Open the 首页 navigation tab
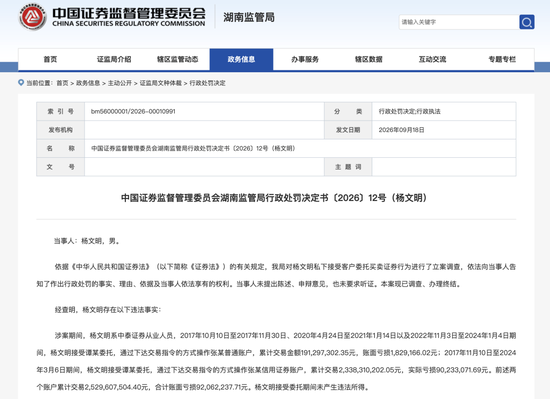Image resolution: width=550 pixels, height=399 pixels. [x=50, y=59]
